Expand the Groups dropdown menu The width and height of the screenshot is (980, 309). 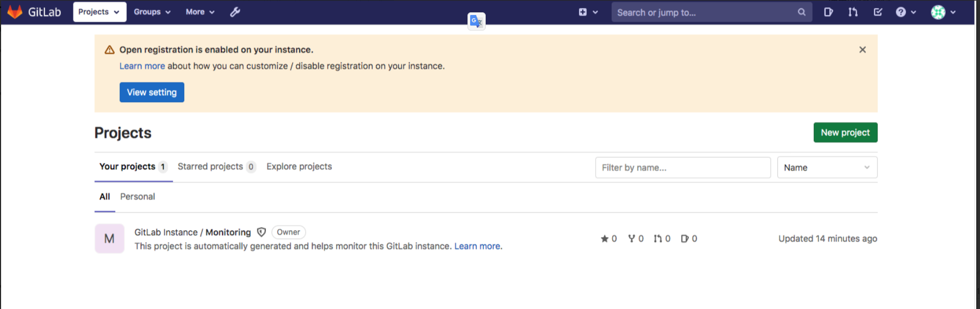tap(152, 12)
